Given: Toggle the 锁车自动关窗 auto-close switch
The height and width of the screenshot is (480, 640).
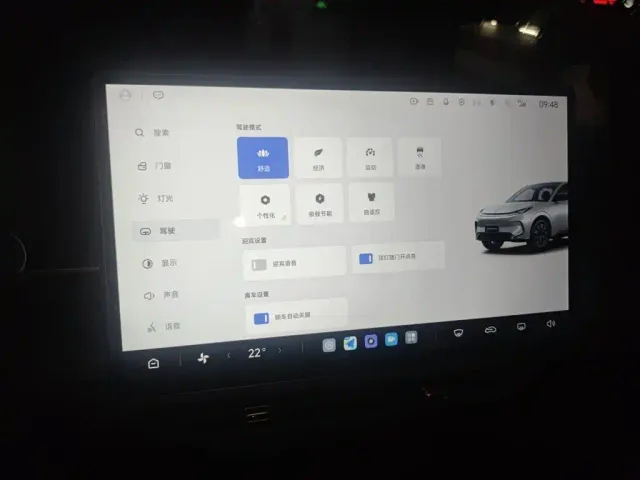Looking at the screenshot, I should coord(261,318).
